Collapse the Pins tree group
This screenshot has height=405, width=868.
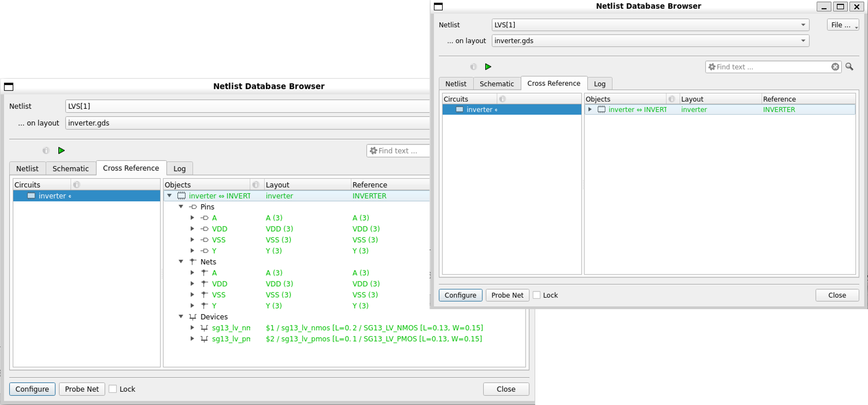coord(181,207)
